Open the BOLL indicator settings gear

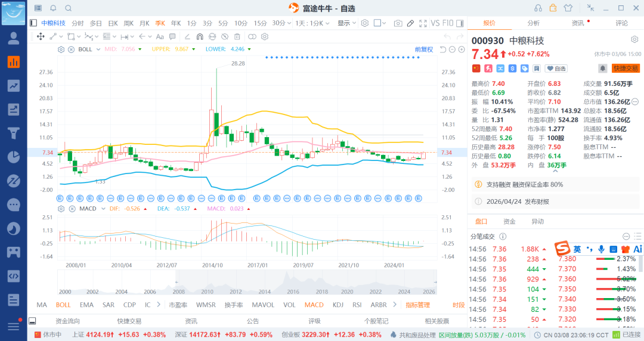(61, 49)
